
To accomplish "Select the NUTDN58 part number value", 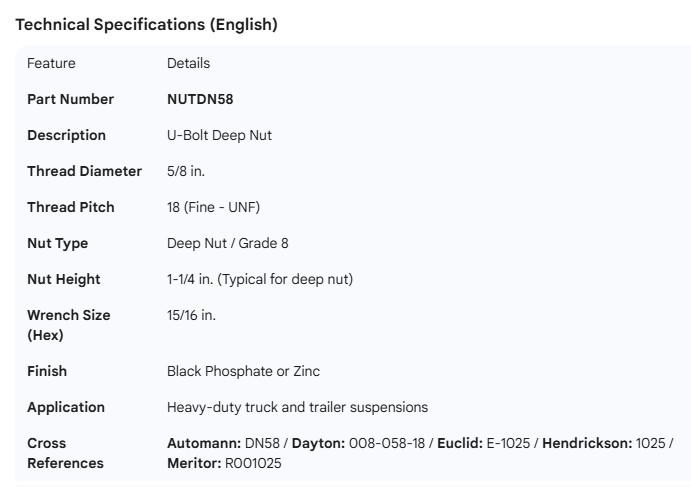I will coord(200,99).
